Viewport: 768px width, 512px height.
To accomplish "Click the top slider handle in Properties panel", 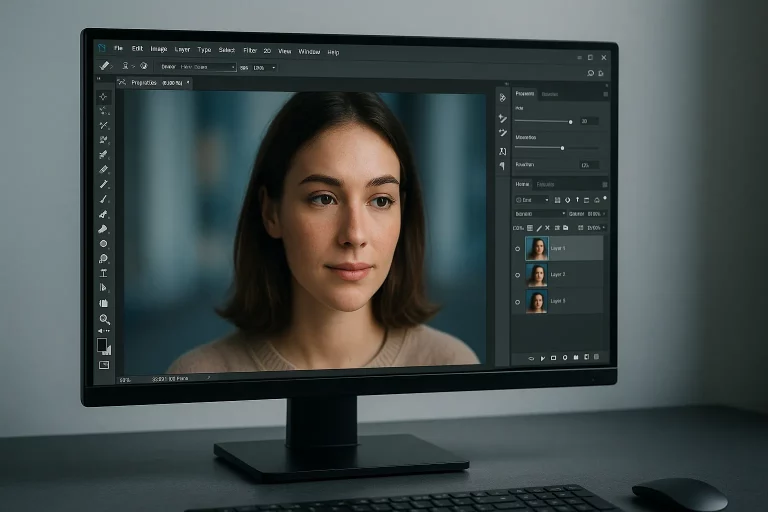I will tap(570, 121).
